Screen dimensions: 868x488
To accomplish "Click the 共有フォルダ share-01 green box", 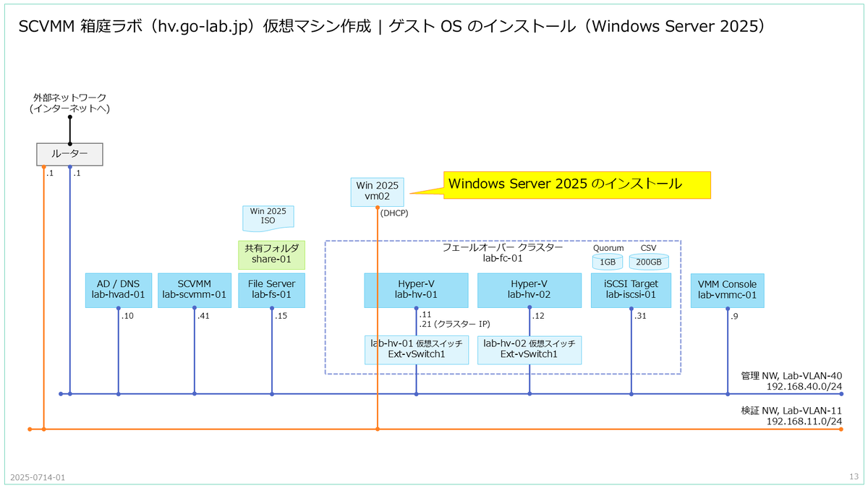I will coord(271,254).
